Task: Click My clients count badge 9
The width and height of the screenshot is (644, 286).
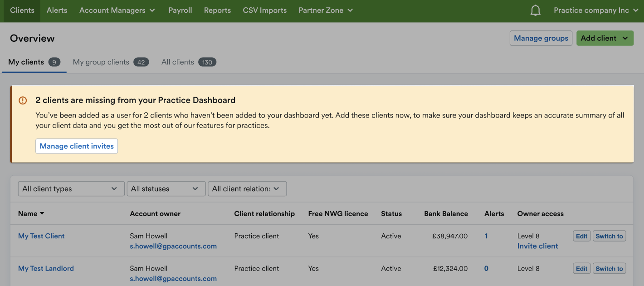Action: [54, 62]
